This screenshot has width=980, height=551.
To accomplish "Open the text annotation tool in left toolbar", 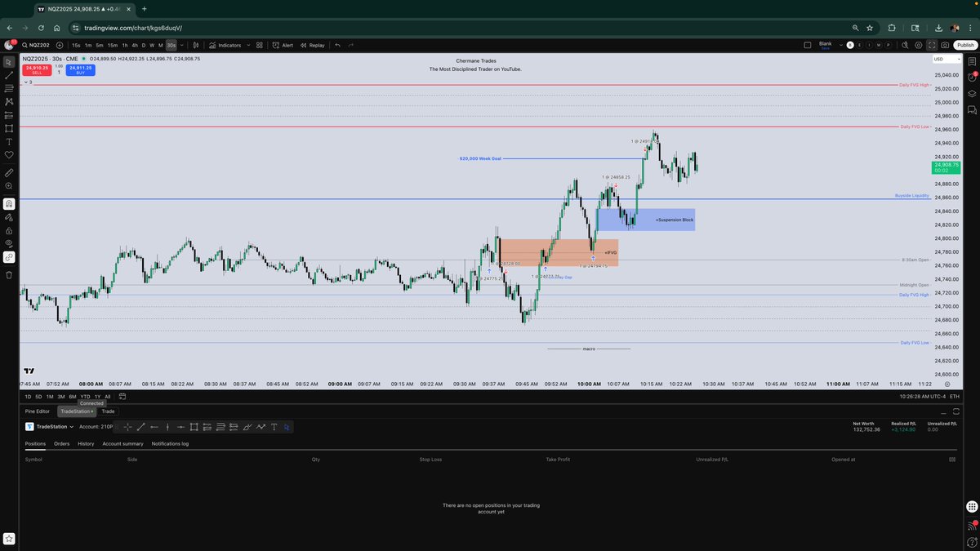I will click(x=9, y=141).
